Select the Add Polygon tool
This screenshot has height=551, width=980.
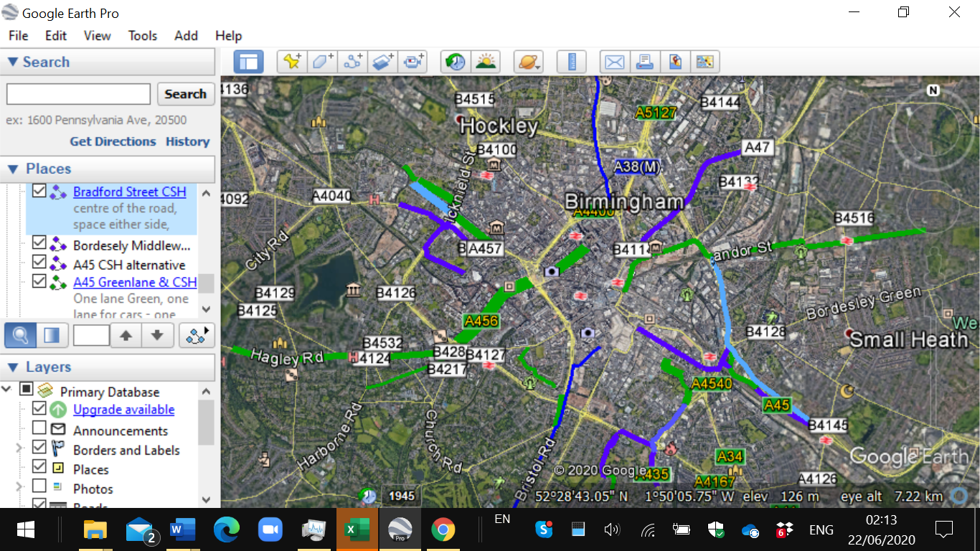322,62
